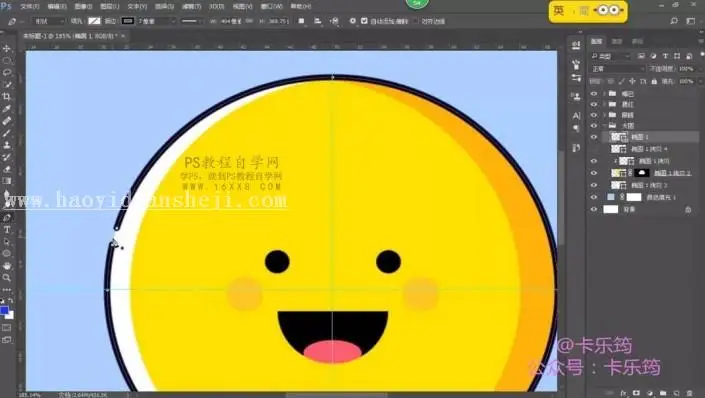Show the hidden 椭圆 1 拷贝 4 layer

point(594,148)
